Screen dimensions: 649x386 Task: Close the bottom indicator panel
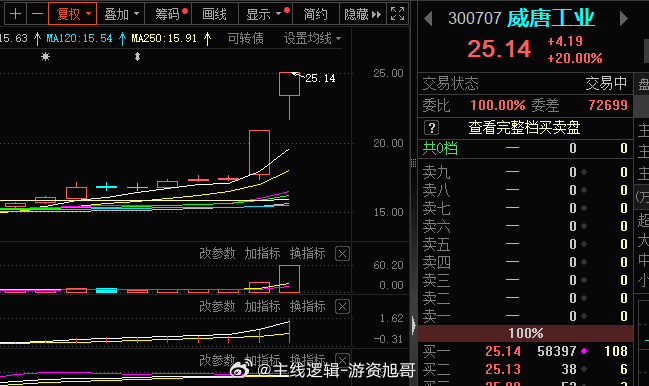(x=342, y=360)
